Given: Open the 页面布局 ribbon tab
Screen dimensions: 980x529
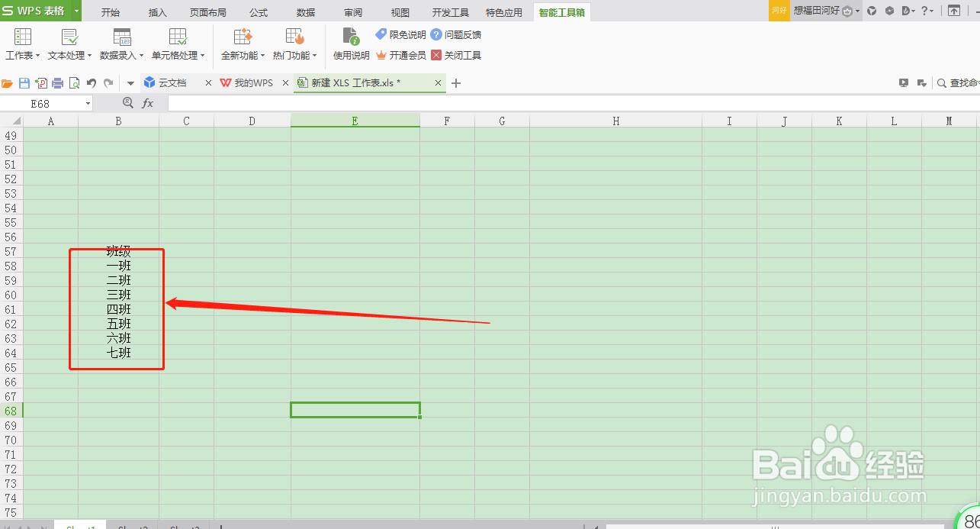Looking at the screenshot, I should [208, 12].
